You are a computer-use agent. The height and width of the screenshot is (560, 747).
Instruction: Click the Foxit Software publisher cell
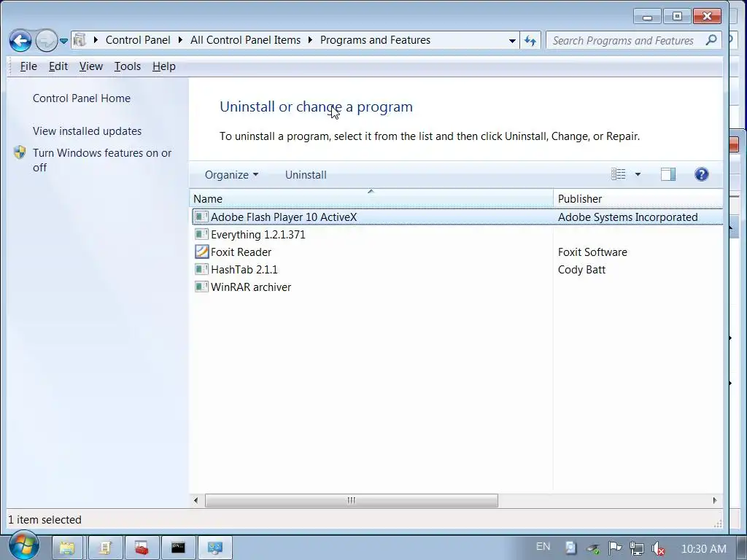pyautogui.click(x=592, y=252)
